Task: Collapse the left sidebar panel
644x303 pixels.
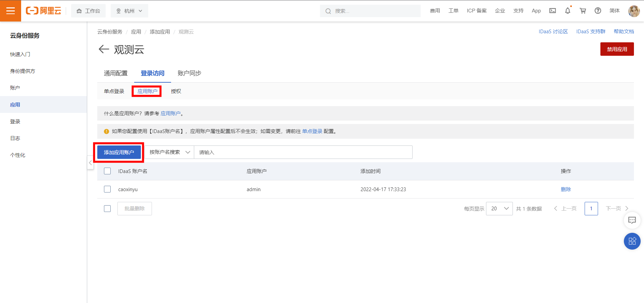Action: [x=90, y=163]
